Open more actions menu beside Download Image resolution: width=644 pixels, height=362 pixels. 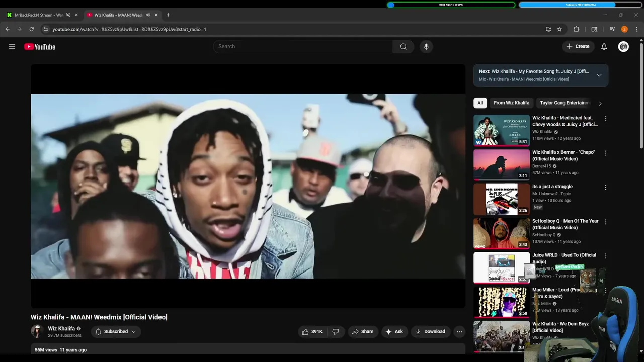coord(459,332)
